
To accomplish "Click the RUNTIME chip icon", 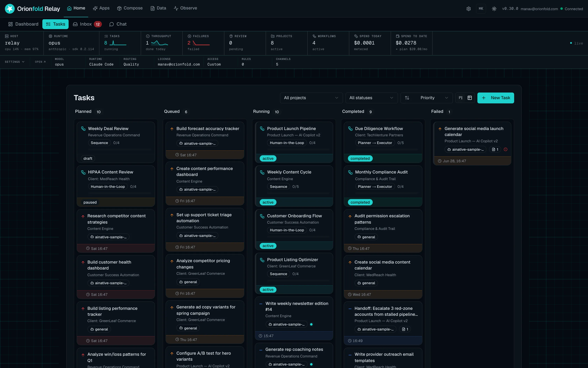I will (50, 36).
